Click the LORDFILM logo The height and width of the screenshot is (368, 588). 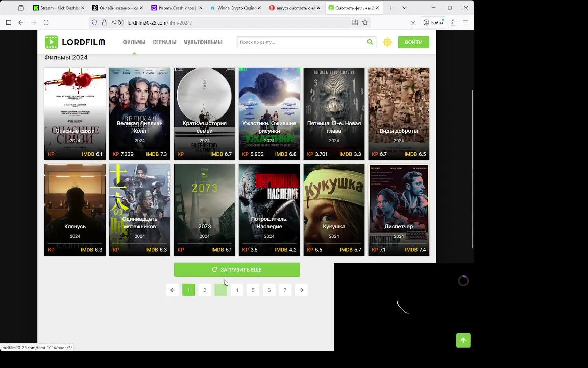[75, 42]
